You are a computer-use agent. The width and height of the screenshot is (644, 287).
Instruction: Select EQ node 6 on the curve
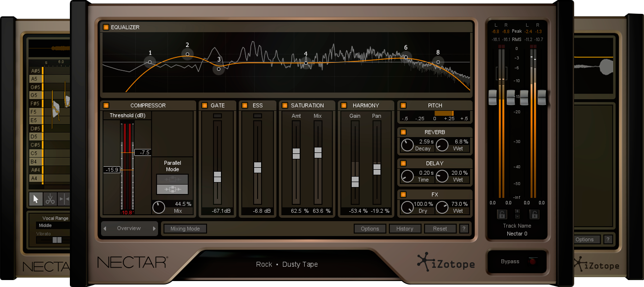[x=406, y=57]
